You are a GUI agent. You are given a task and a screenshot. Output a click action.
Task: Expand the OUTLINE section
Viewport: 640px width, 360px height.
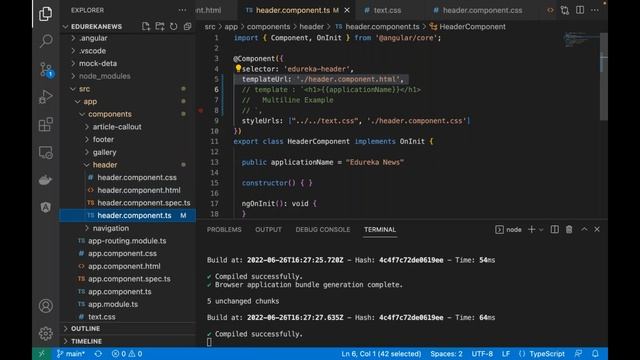click(85, 329)
